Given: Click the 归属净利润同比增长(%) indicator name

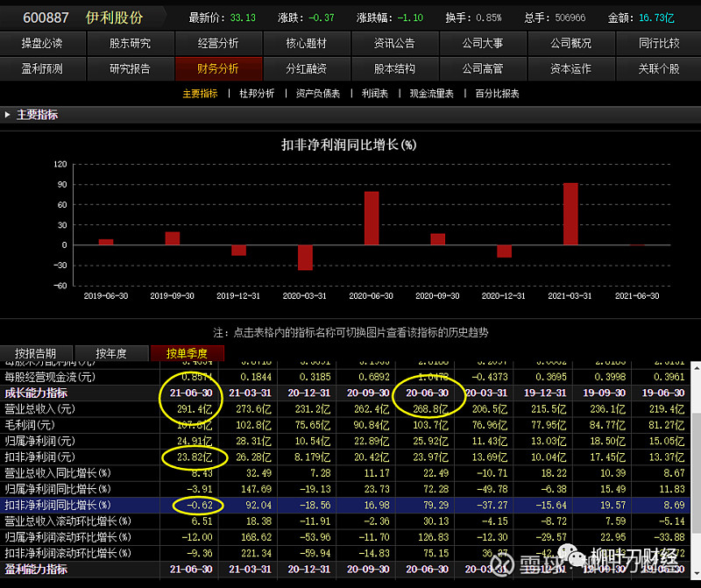Looking at the screenshot, I should point(58,489).
